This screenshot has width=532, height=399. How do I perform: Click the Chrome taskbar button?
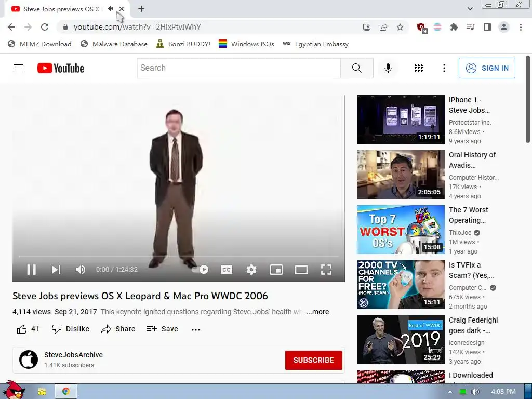point(66,392)
